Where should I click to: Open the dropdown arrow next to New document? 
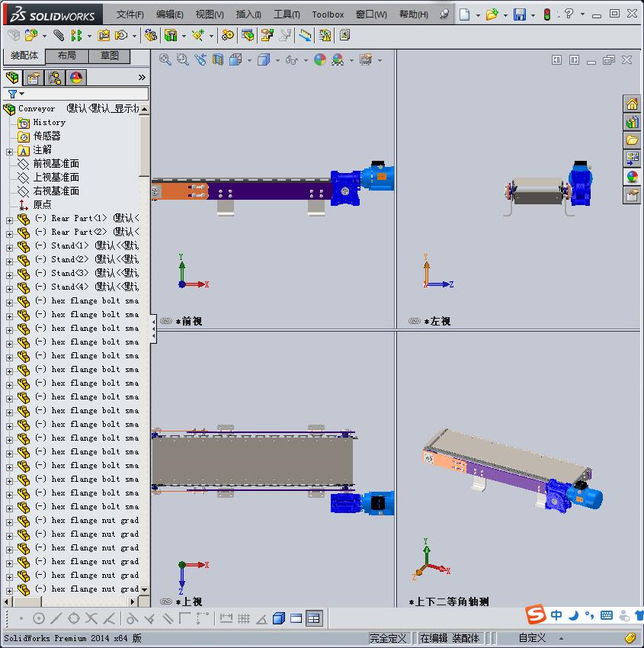pyautogui.click(x=478, y=16)
